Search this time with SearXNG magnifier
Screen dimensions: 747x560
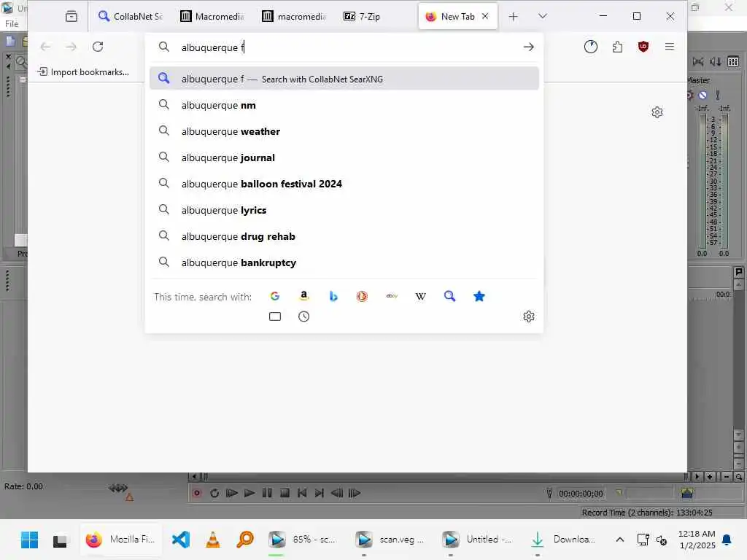449,296
